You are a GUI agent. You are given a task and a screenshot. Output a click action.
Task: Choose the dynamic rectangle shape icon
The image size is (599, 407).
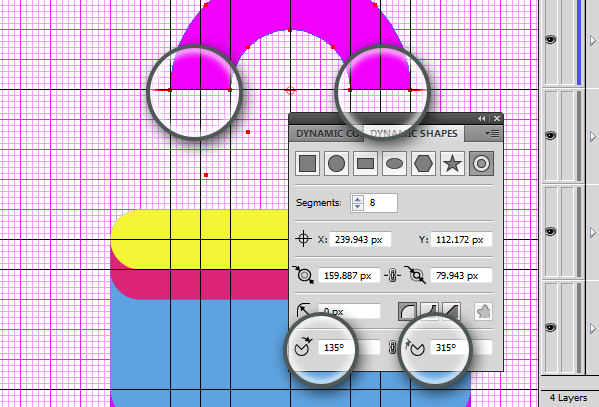(x=366, y=164)
